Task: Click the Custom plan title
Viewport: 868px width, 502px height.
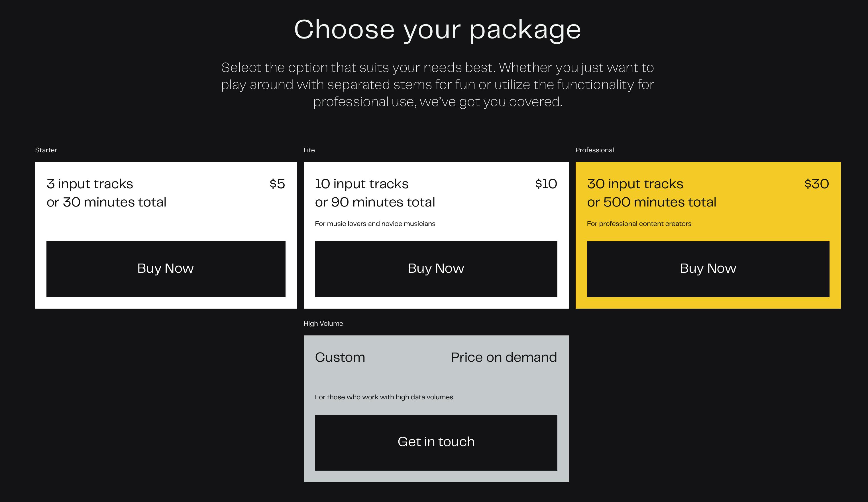Action: click(340, 357)
